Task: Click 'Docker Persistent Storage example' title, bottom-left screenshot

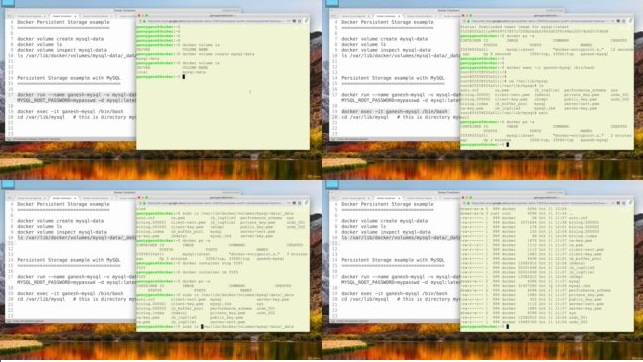Action: pos(63,204)
